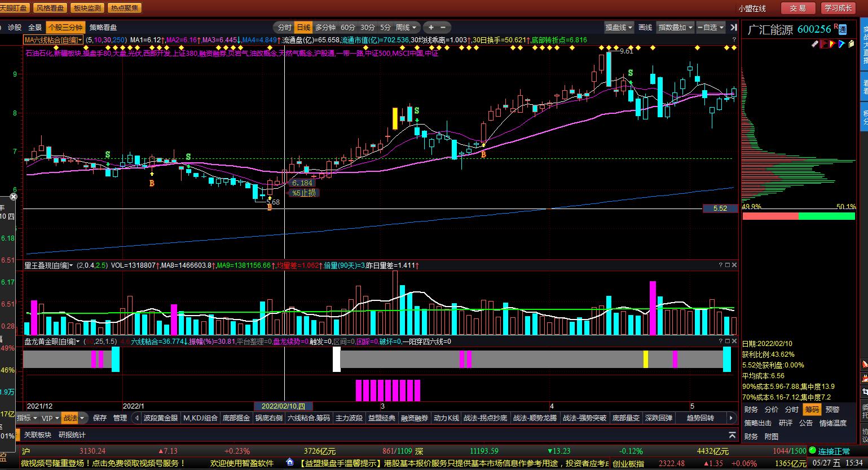Close the 量王叠现 volume indicator panel
This screenshot has width=868, height=470.
(734, 265)
